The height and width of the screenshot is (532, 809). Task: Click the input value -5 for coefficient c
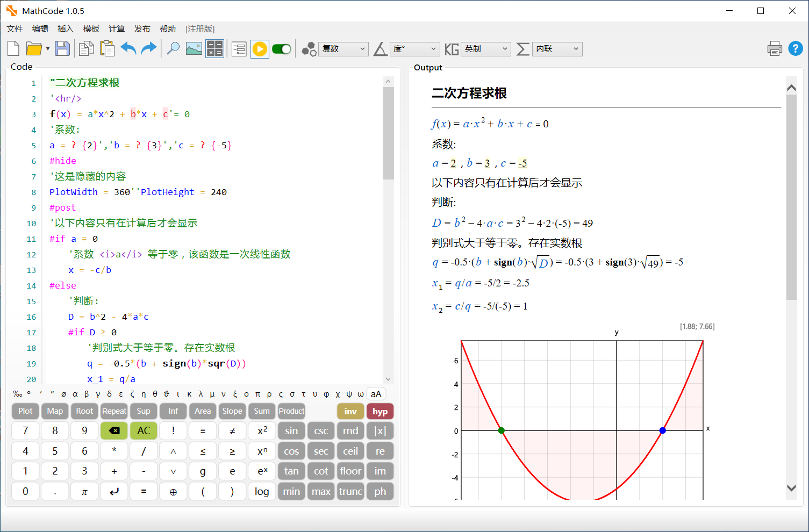pyautogui.click(x=522, y=163)
